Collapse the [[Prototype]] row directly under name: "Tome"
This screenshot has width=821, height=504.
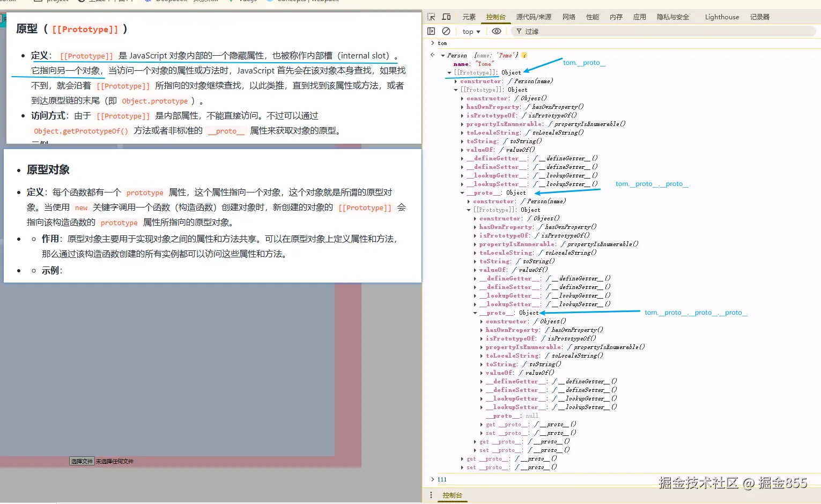coord(449,72)
